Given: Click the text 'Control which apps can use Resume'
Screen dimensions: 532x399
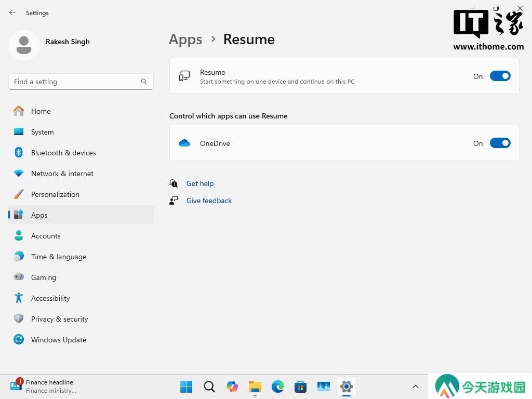Looking at the screenshot, I should (229, 116).
